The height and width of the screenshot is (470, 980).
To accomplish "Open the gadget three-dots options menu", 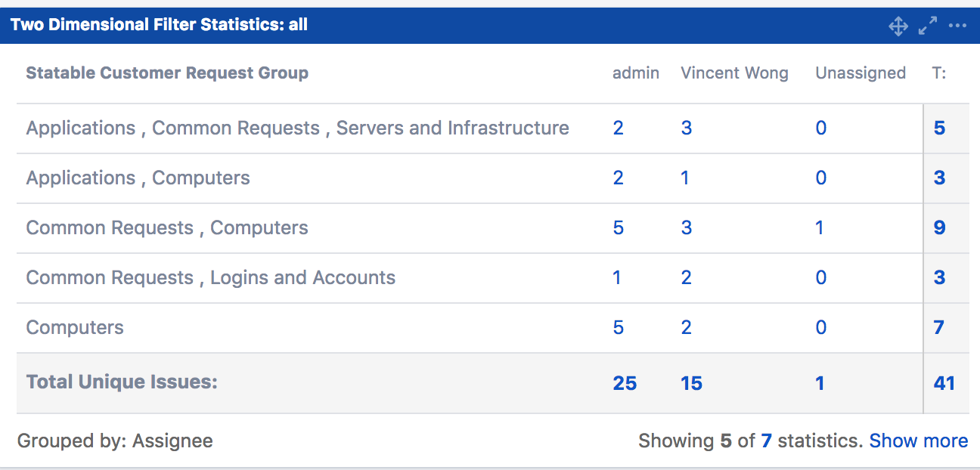I will click(957, 26).
